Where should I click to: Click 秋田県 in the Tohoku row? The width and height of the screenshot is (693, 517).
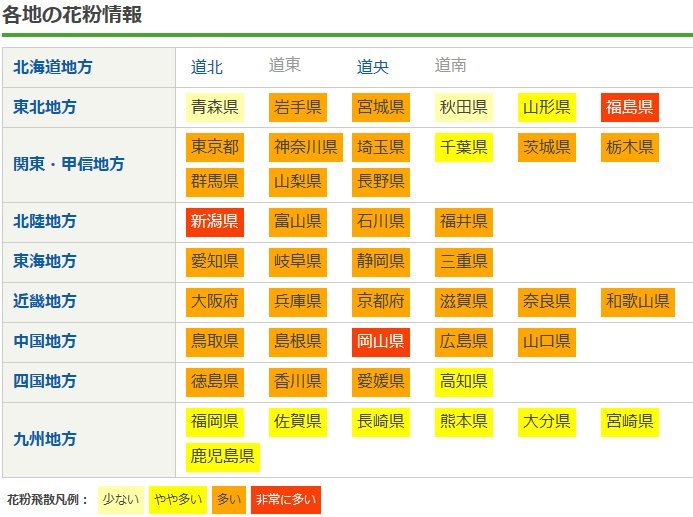463,107
